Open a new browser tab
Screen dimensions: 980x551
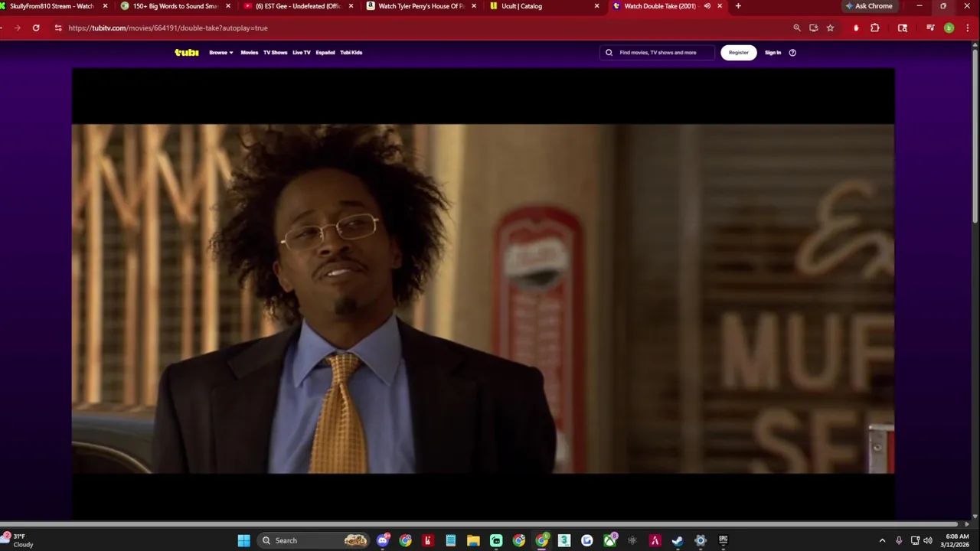click(x=738, y=6)
